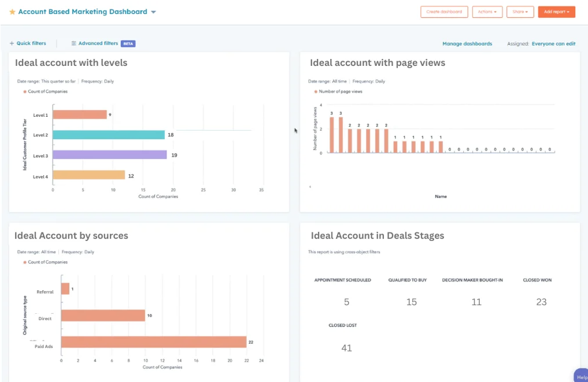The width and height of the screenshot is (588, 382).
Task: Select the Paid Ads bar in sources chart
Action: (x=154, y=342)
